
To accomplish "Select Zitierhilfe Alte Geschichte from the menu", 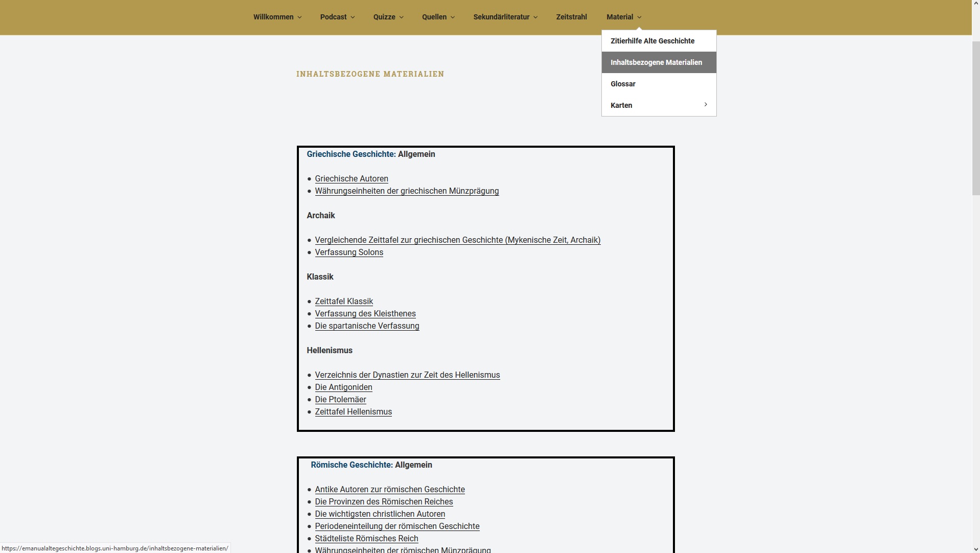I will point(652,40).
